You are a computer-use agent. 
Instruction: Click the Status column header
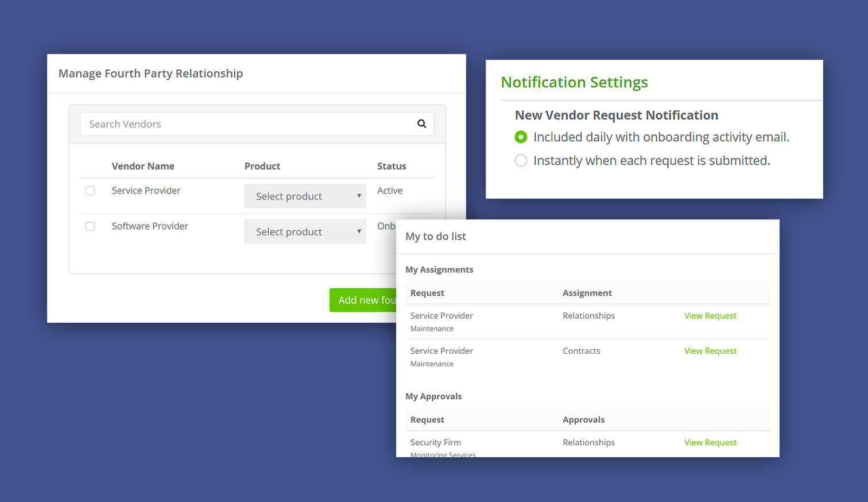pyautogui.click(x=392, y=166)
